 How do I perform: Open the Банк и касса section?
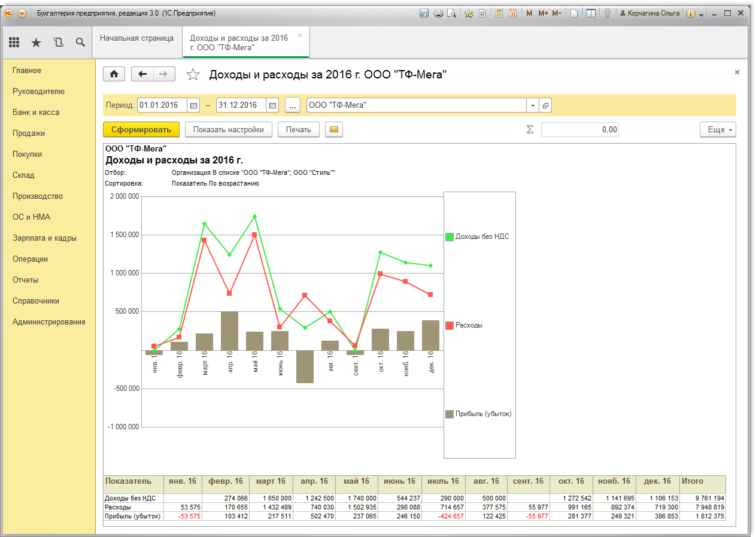point(36,113)
